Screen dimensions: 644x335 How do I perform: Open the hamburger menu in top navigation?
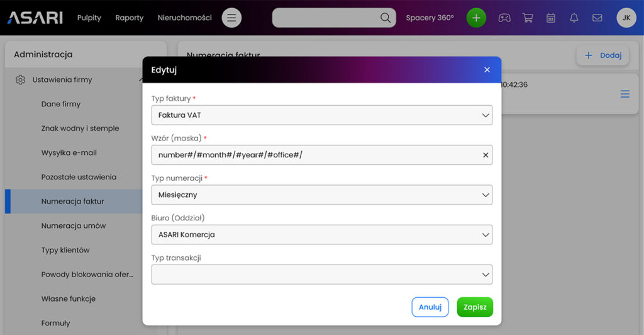coord(231,18)
